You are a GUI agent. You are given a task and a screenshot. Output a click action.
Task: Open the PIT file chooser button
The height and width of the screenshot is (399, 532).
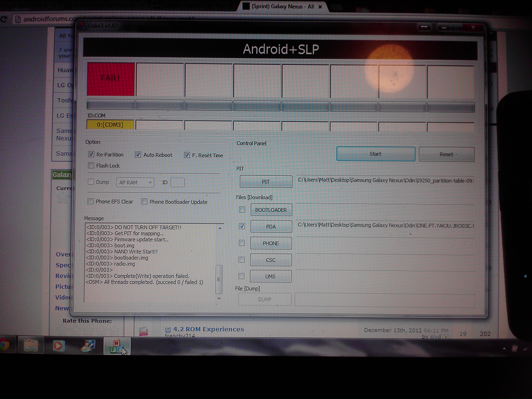266,182
